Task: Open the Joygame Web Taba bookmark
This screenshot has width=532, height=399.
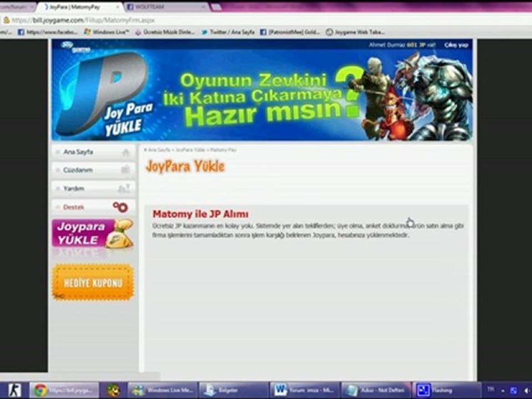Action: pos(355,32)
